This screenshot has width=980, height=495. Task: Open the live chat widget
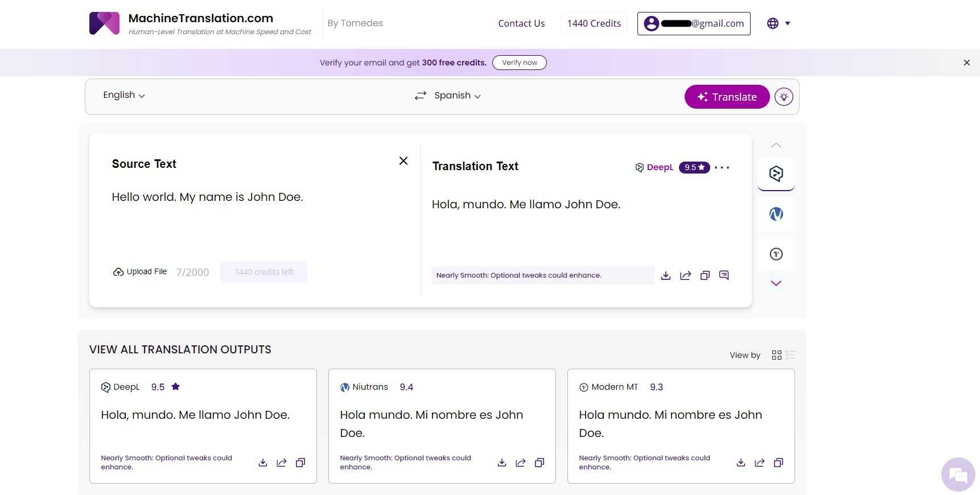point(958,475)
